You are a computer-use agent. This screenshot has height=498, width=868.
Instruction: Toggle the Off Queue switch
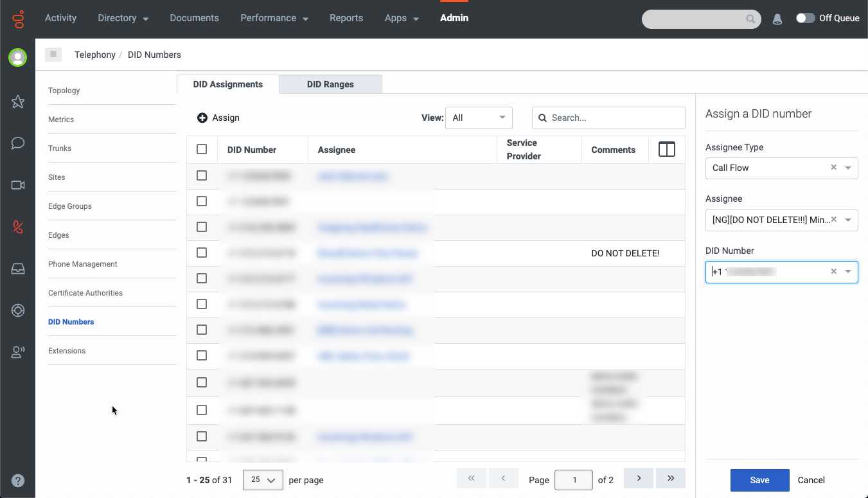click(x=805, y=18)
